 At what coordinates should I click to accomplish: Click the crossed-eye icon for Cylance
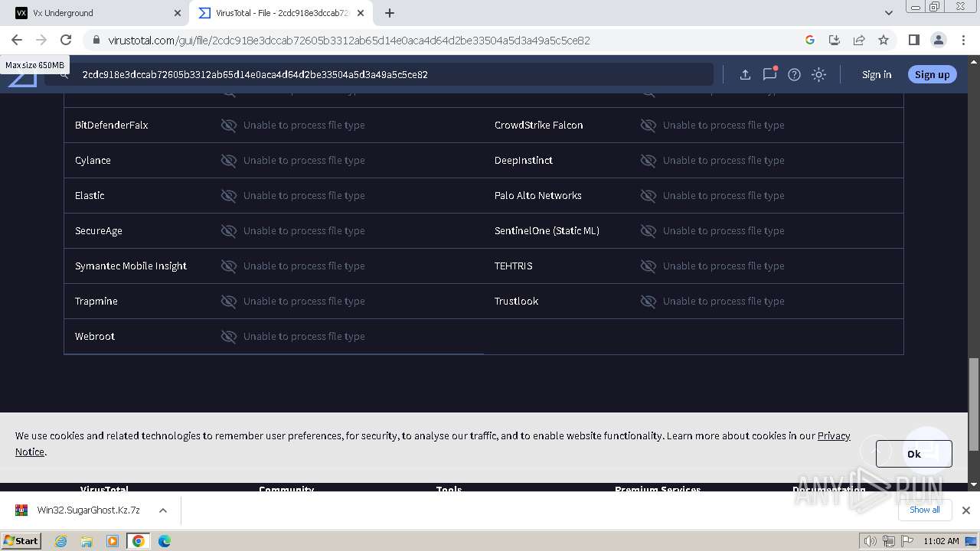pyautogui.click(x=229, y=160)
